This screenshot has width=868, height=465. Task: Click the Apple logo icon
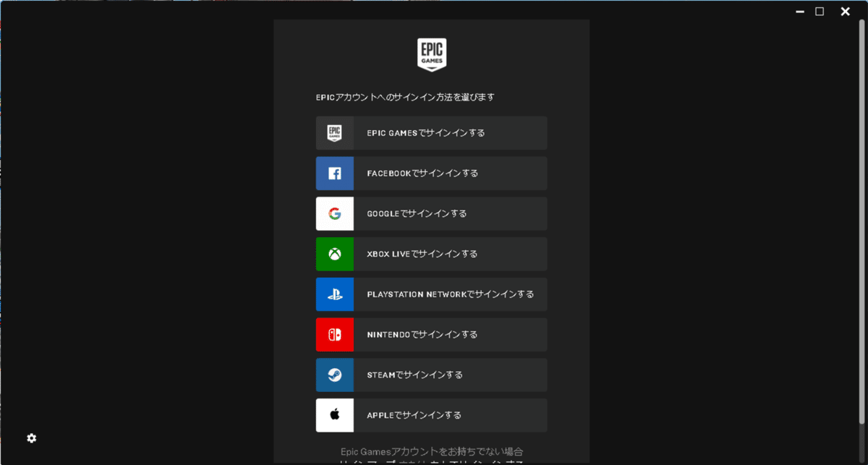coord(334,415)
